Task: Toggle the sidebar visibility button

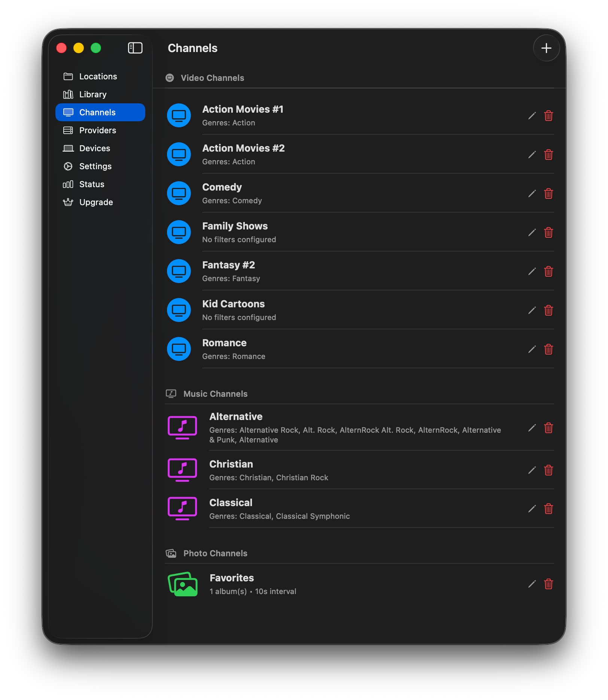Action: tap(135, 48)
